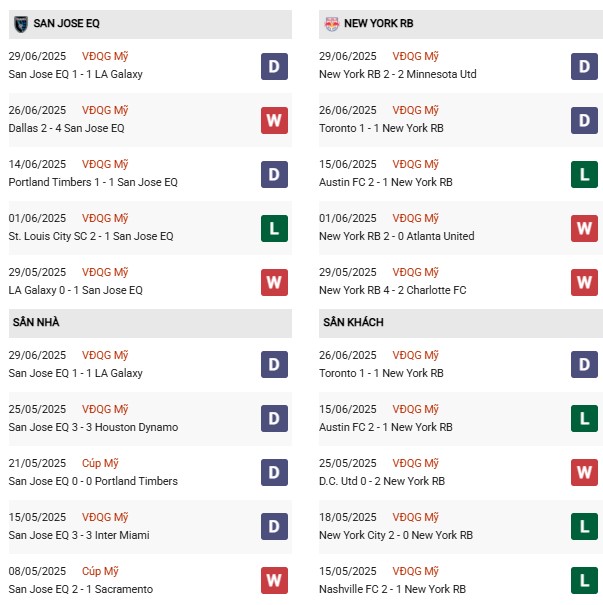Click the SAN JOSE EQ header title
This screenshot has height=605, width=603.
click(x=67, y=23)
